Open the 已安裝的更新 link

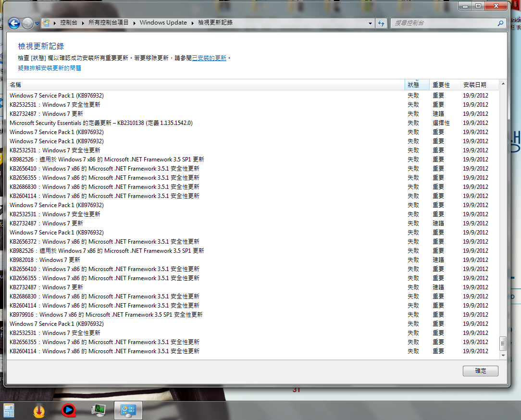point(209,58)
